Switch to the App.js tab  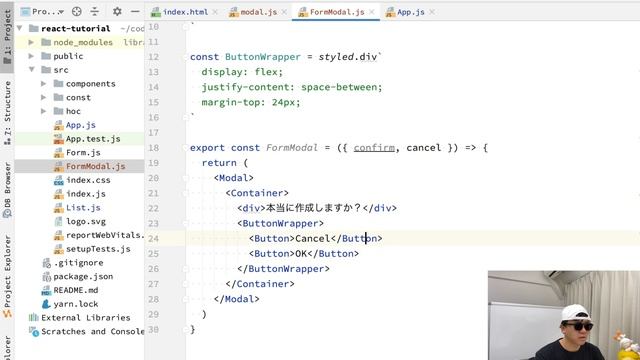coord(411,12)
